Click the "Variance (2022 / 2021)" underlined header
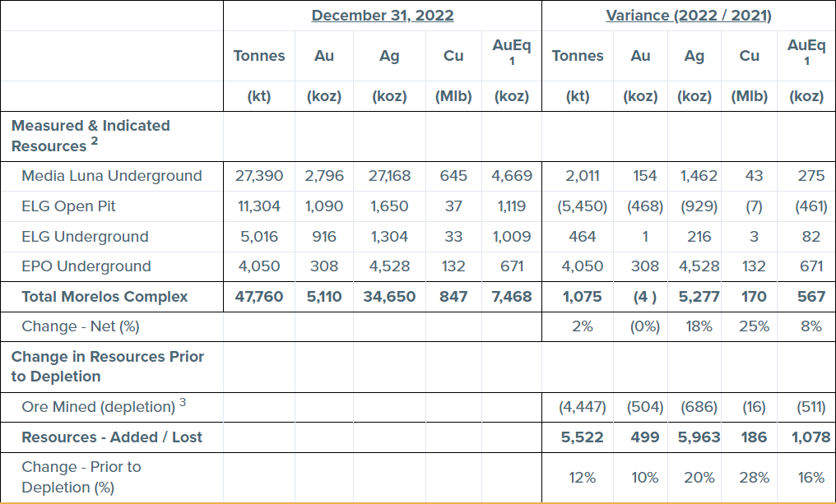 coord(689,16)
